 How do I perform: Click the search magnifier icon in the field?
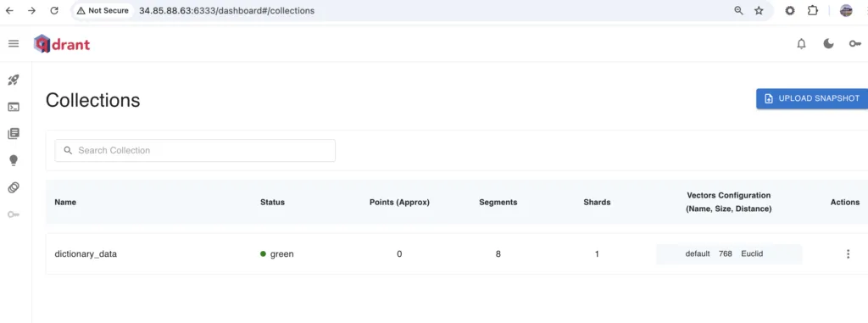click(68, 150)
